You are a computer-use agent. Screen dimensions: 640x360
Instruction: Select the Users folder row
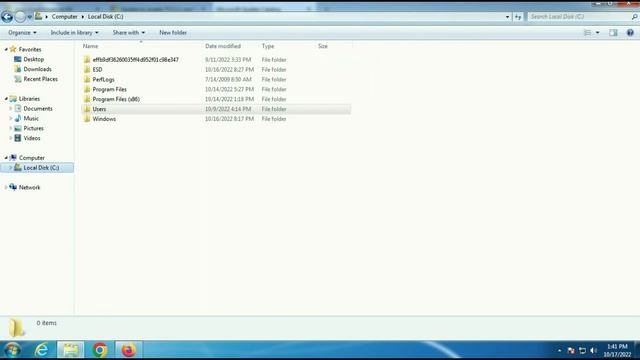click(x=216, y=109)
